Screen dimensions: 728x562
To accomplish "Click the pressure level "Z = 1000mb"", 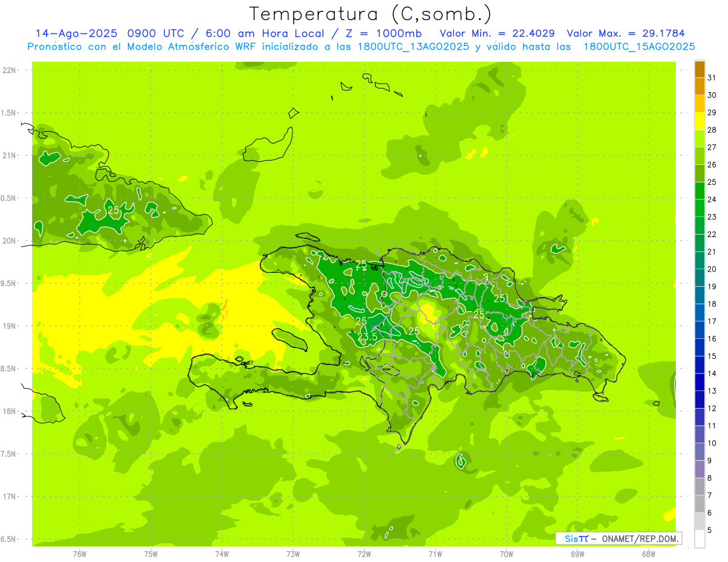I will [x=385, y=33].
